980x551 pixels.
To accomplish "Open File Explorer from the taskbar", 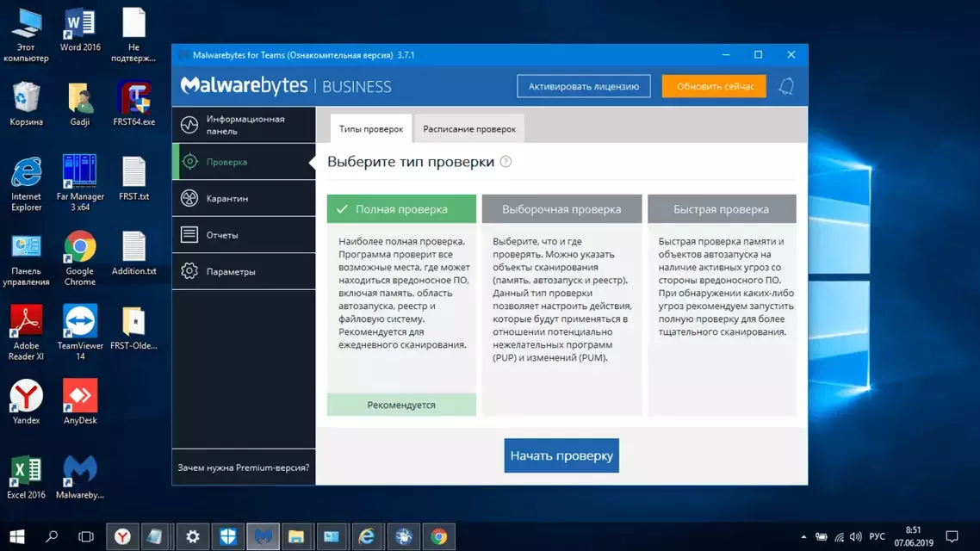I will coord(296,536).
